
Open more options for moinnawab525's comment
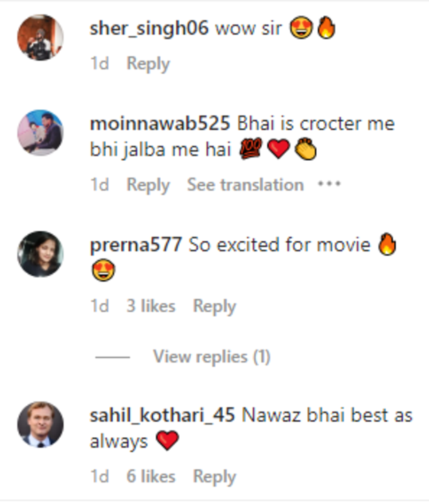pyautogui.click(x=329, y=185)
